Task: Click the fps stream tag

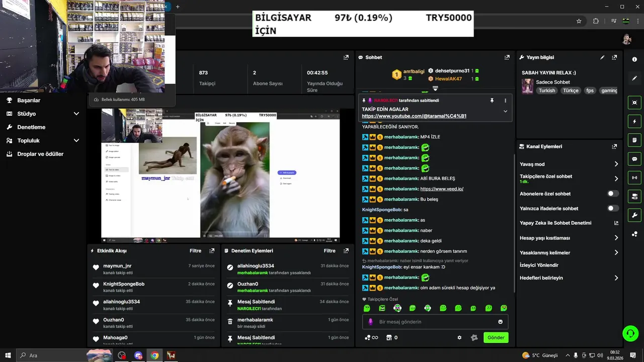Action: [x=590, y=90]
